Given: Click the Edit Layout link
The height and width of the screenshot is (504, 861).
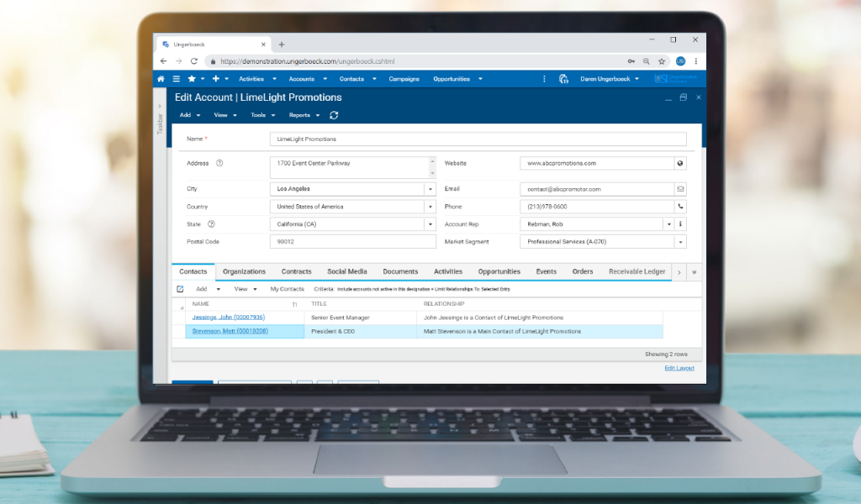Looking at the screenshot, I should click(679, 368).
